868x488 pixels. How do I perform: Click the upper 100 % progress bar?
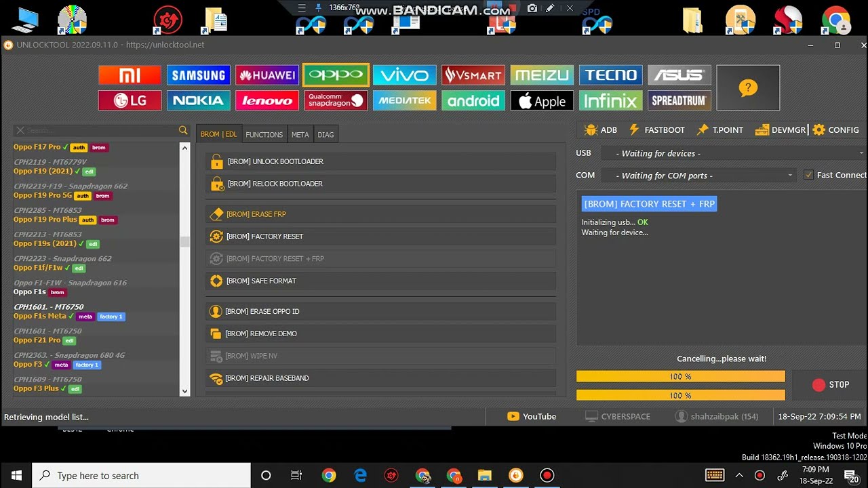click(680, 376)
